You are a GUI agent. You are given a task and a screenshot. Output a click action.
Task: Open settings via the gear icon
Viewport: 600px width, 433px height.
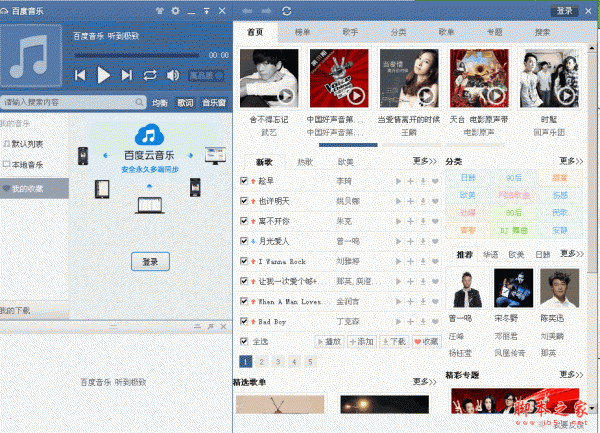click(x=175, y=11)
